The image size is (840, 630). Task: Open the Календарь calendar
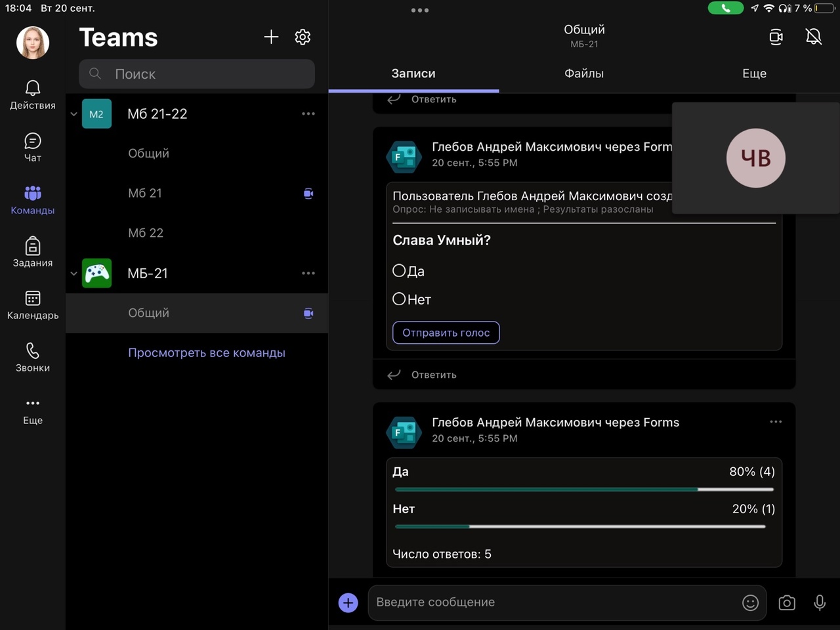(x=33, y=305)
